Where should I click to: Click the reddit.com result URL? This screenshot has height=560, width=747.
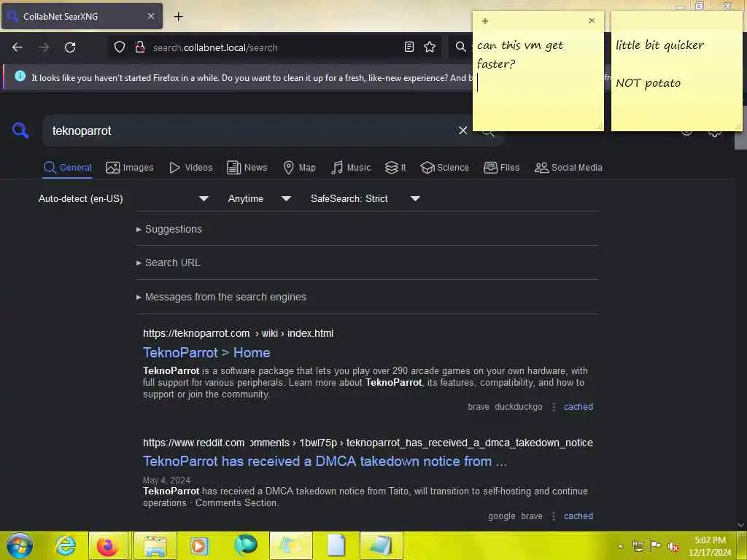[x=368, y=443]
